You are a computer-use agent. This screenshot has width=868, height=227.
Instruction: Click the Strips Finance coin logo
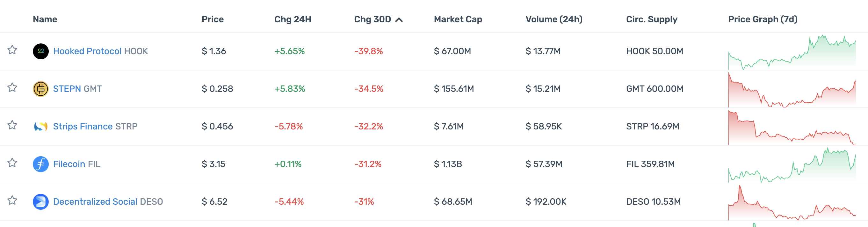coord(40,127)
